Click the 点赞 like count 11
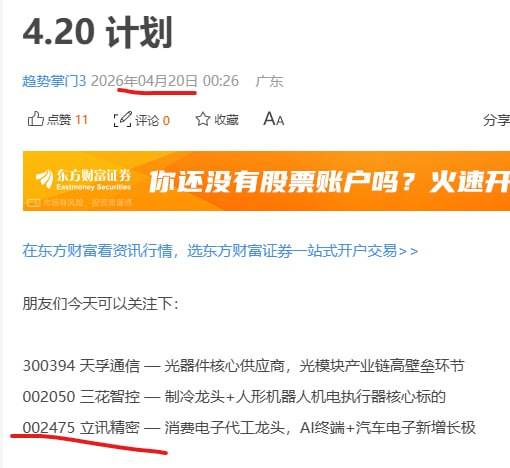Viewport: 510px width, 468px height. click(81, 120)
